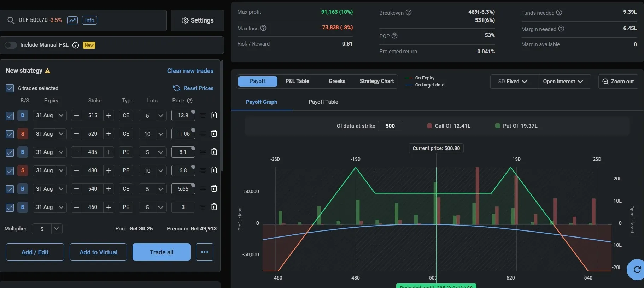Viewport: 644px width, 288px height.
Task: Delete the 485 PE trade row
Action: click(x=214, y=152)
